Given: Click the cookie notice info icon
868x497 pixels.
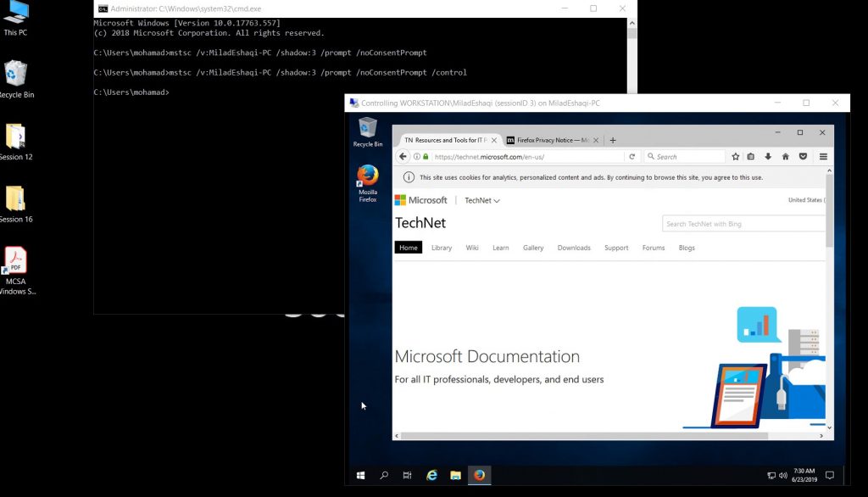Looking at the screenshot, I should (409, 177).
